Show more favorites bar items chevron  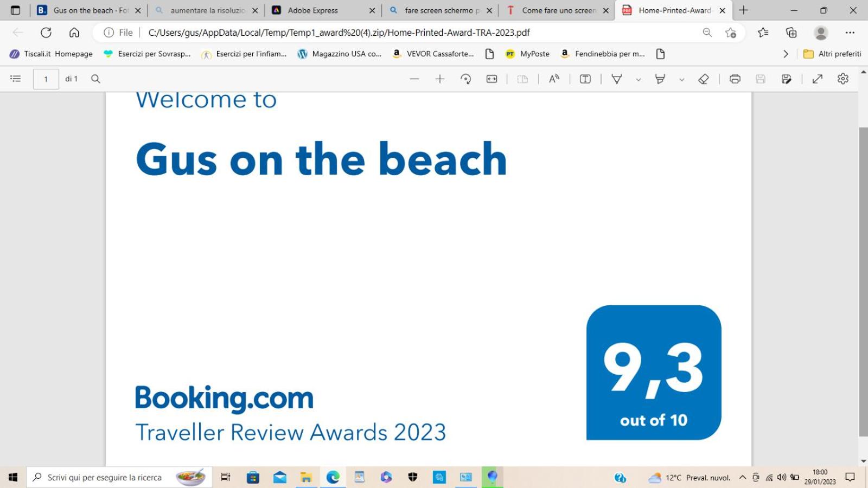[x=786, y=54]
